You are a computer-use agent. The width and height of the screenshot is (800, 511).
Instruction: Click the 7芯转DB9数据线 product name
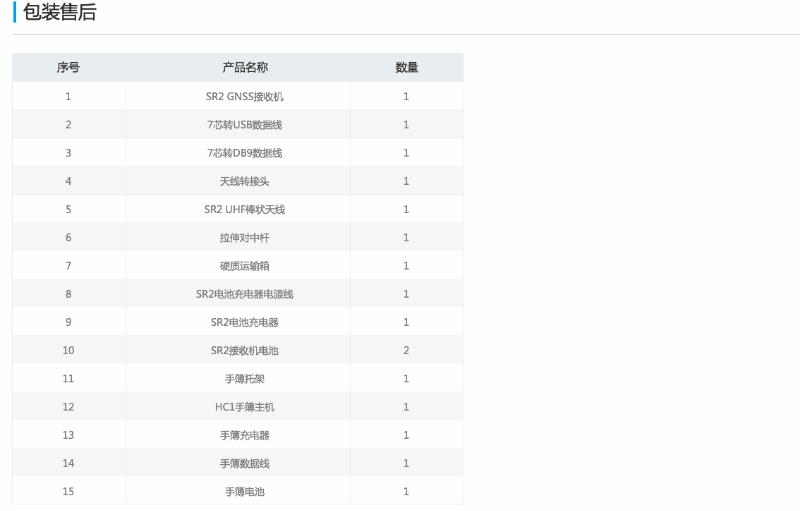tap(245, 153)
